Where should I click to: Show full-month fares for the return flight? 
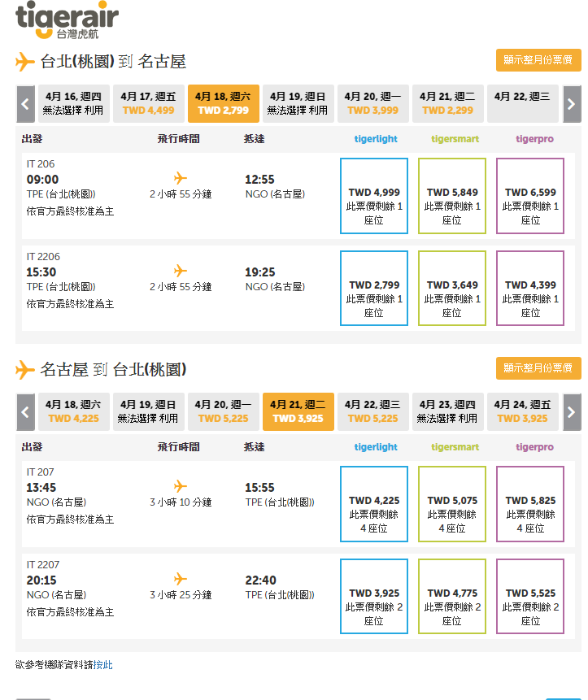point(538,367)
